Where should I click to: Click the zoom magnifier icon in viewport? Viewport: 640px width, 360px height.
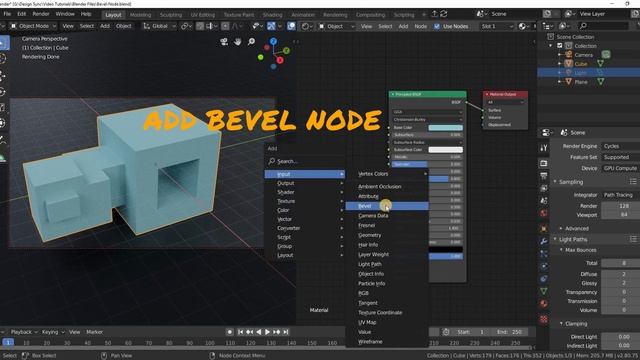(251, 42)
